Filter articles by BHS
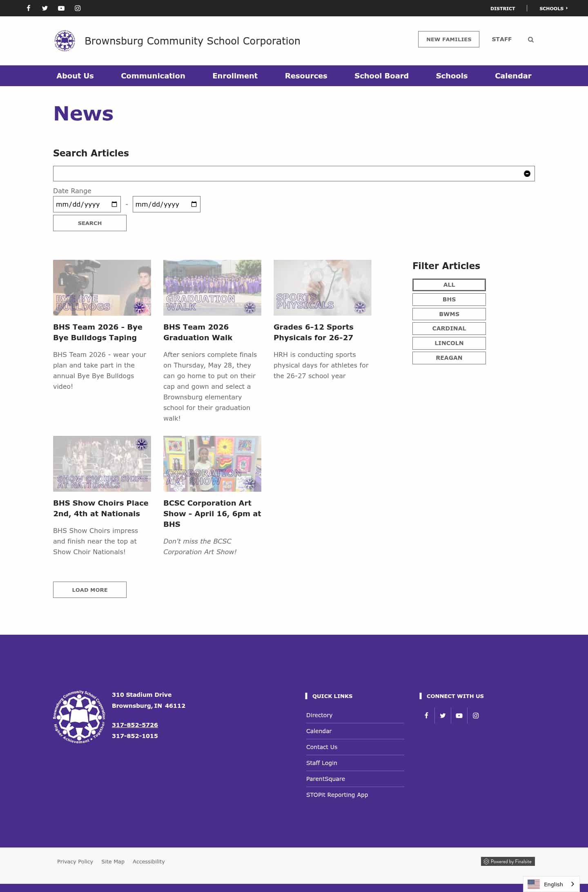The height and width of the screenshot is (892, 588). tap(449, 299)
